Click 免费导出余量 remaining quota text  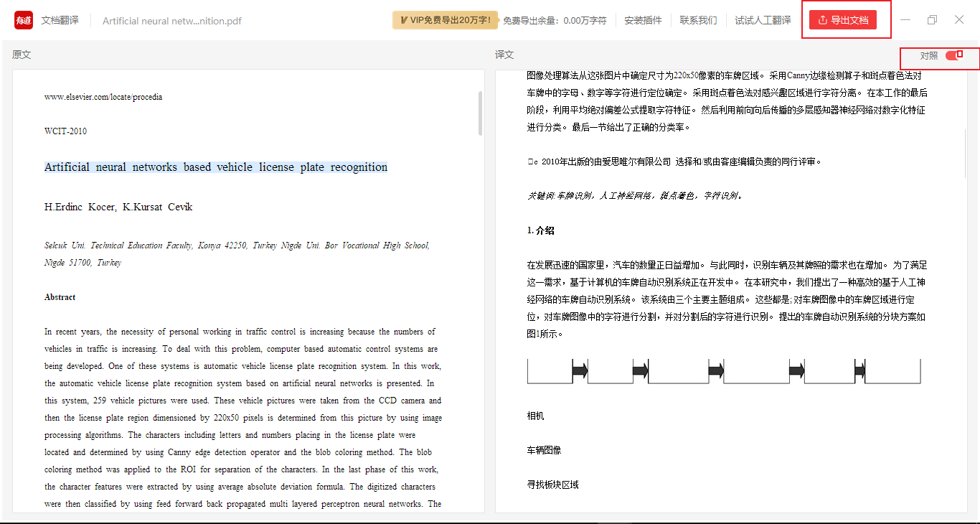[555, 21]
